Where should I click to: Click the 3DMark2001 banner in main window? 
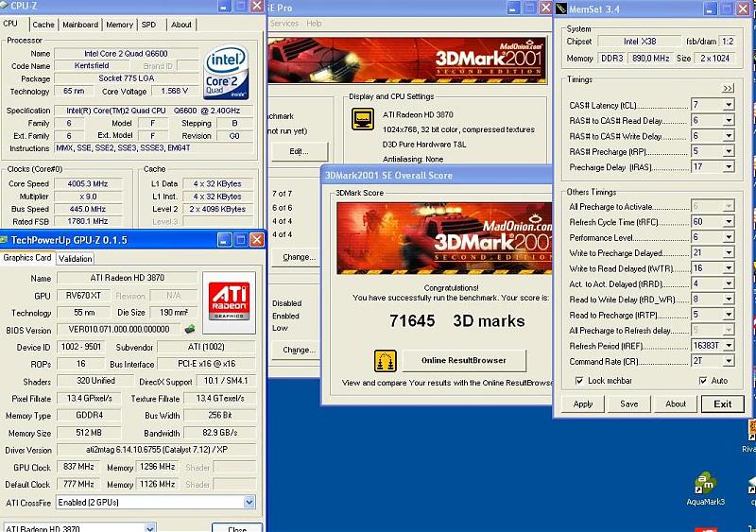click(x=407, y=60)
